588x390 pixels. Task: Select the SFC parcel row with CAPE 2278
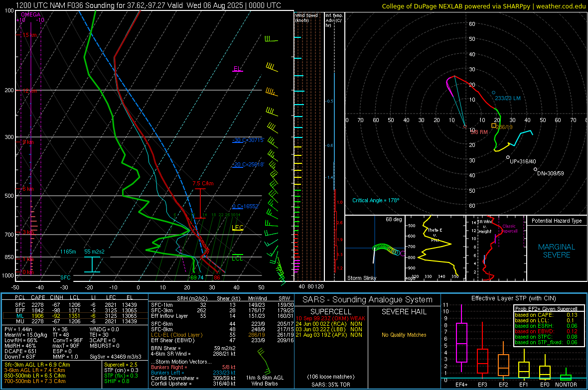click(x=75, y=305)
